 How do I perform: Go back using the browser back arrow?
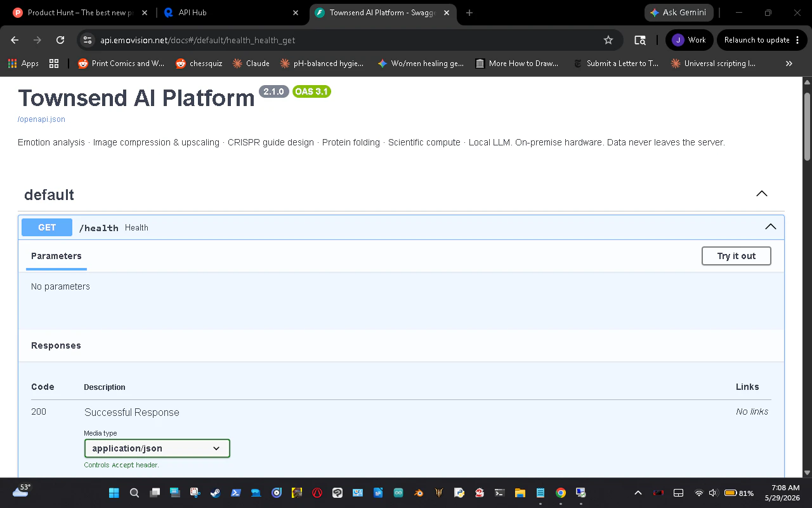[15, 40]
